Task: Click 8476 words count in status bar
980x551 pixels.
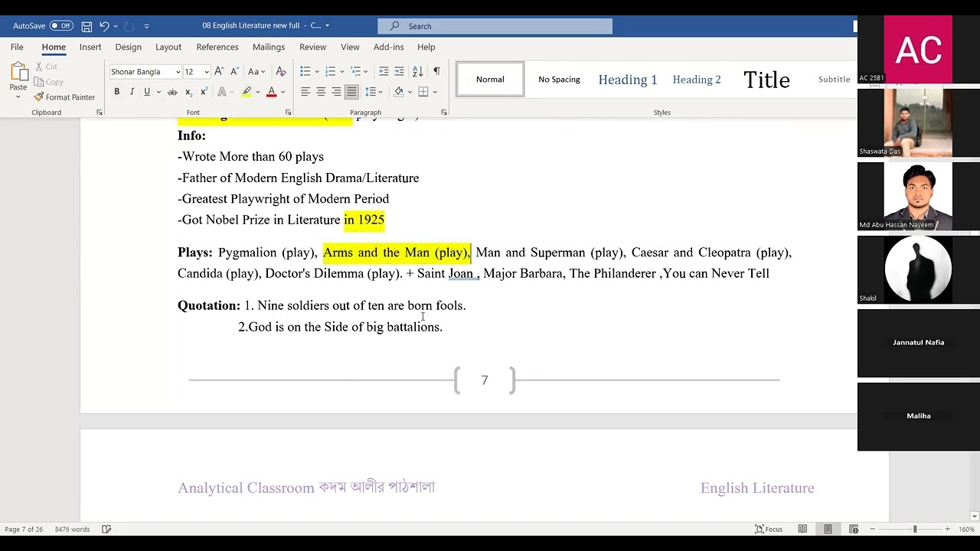Action: point(72,529)
